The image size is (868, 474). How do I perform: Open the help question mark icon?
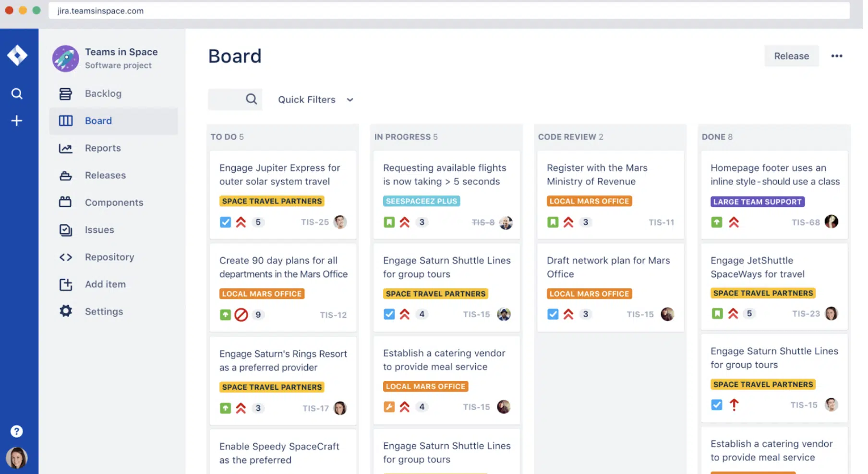click(x=17, y=431)
